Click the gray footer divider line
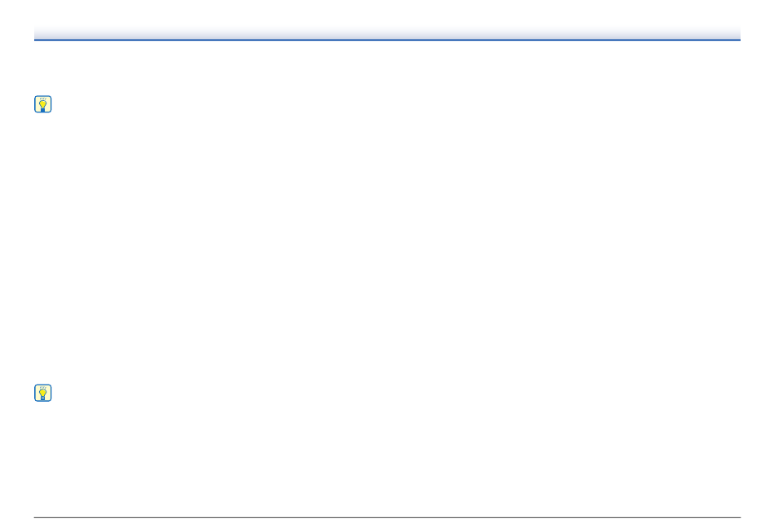Image resolution: width=774 pixels, height=532 pixels. coord(387,517)
